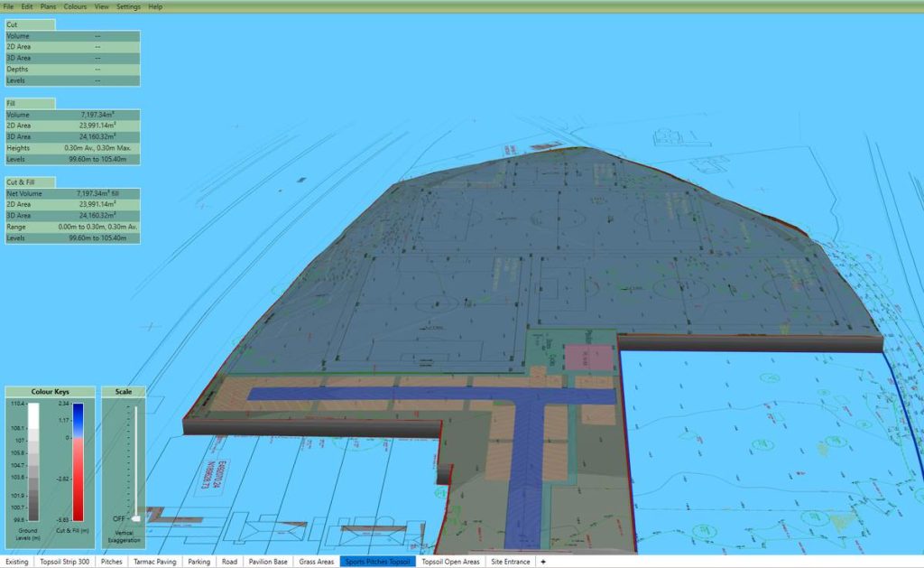The image size is (924, 568).
Task: Switch to the Tarmac Paving tab
Action: (x=155, y=562)
